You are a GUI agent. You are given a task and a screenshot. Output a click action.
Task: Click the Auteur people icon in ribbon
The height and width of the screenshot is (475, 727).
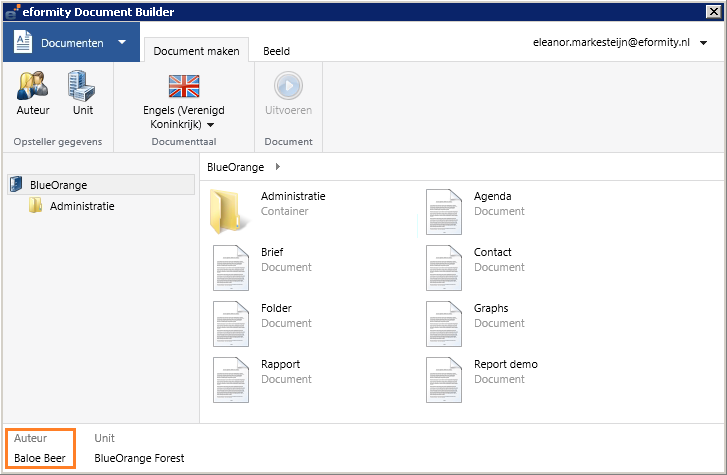click(32, 85)
